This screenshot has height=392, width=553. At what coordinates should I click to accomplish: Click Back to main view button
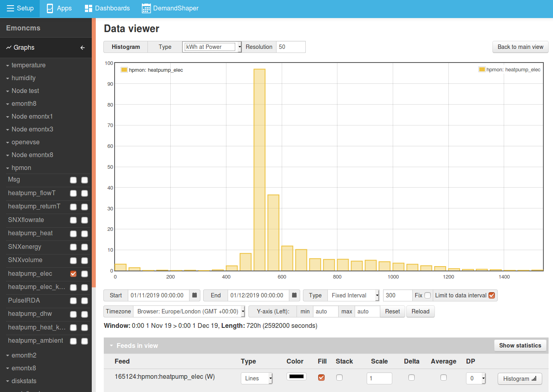click(520, 47)
